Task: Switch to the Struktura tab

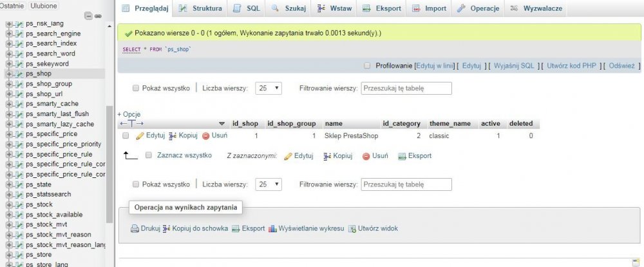Action: [200, 8]
